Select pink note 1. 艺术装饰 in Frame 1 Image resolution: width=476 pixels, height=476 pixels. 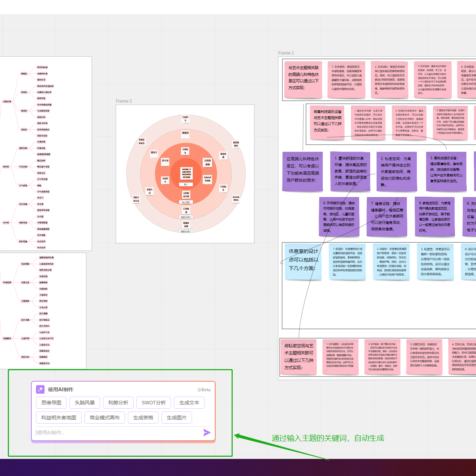pos(346,79)
